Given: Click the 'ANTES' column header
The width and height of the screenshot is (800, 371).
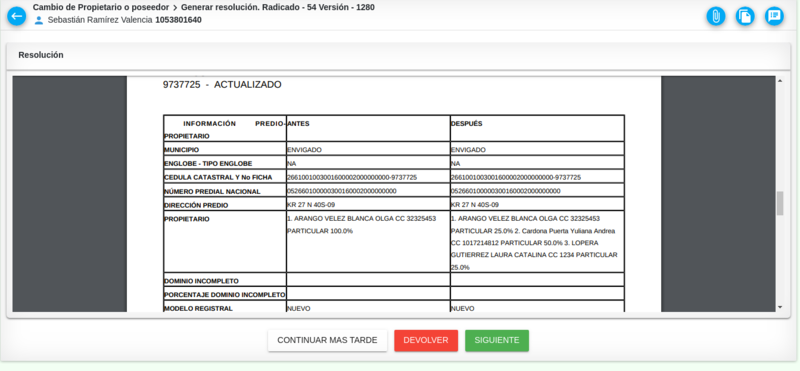Looking at the screenshot, I should click(298, 123).
